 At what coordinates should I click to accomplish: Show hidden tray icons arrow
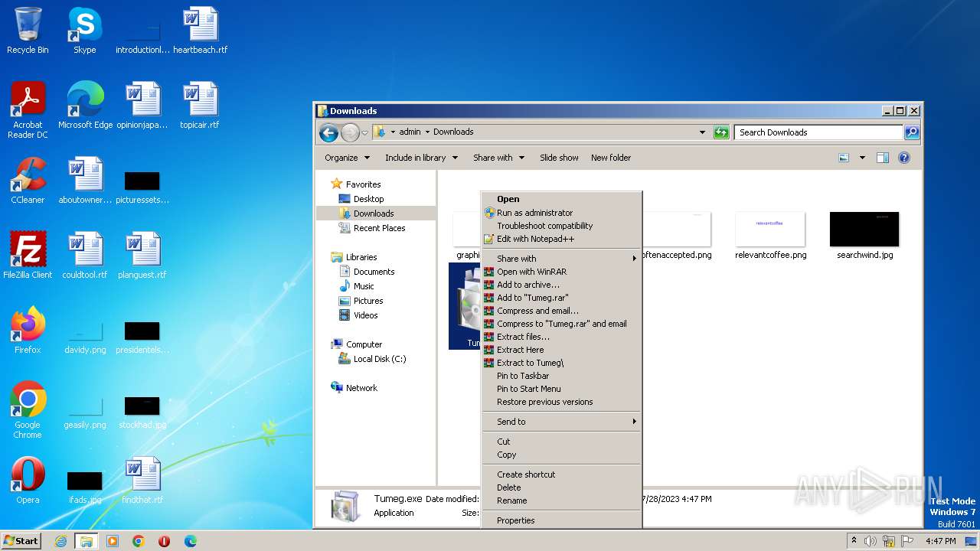pyautogui.click(x=854, y=541)
